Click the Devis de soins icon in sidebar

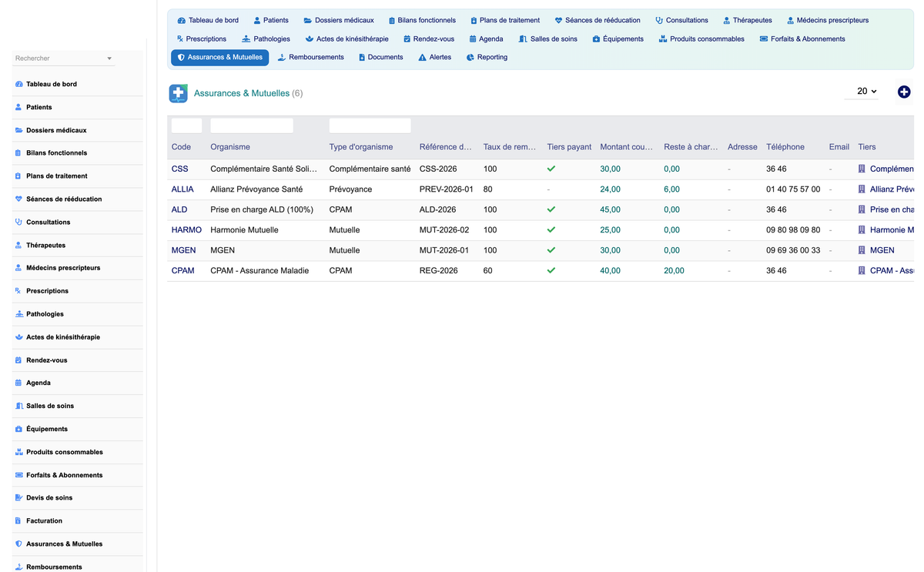pyautogui.click(x=18, y=498)
